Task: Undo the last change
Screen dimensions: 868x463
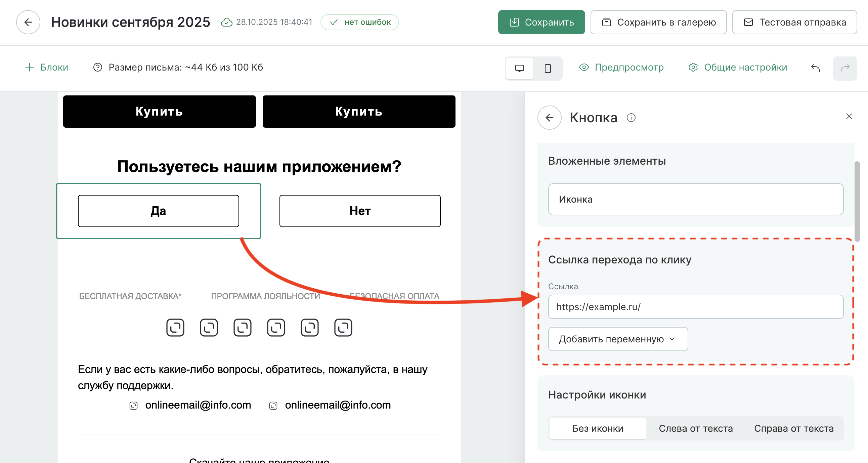Action: click(816, 68)
